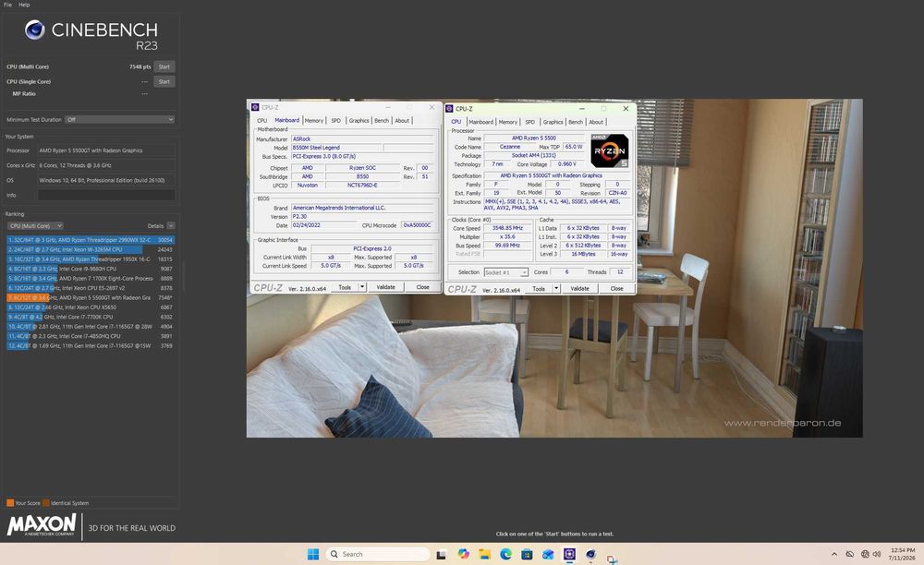
Task: Open File Explorer from the taskbar
Action: (484, 554)
